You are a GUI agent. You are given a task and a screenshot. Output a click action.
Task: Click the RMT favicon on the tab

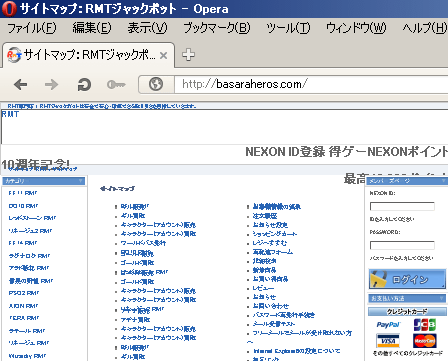click(14, 55)
